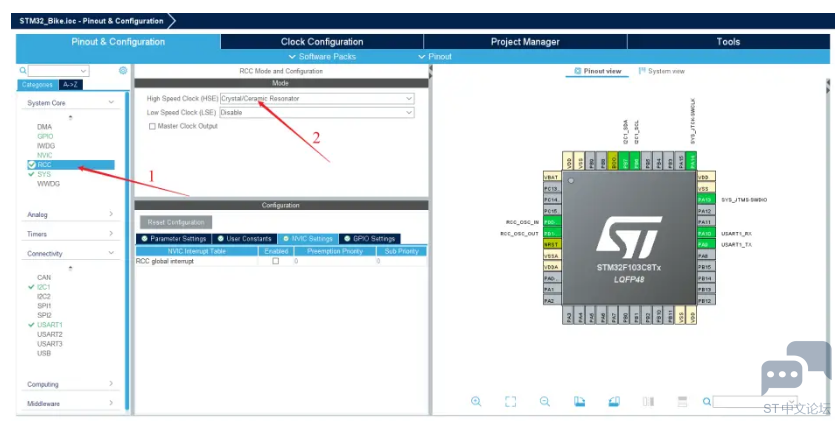Screen dimensions: 840x424
Task: Click the pin search input field
Action: (x=754, y=401)
